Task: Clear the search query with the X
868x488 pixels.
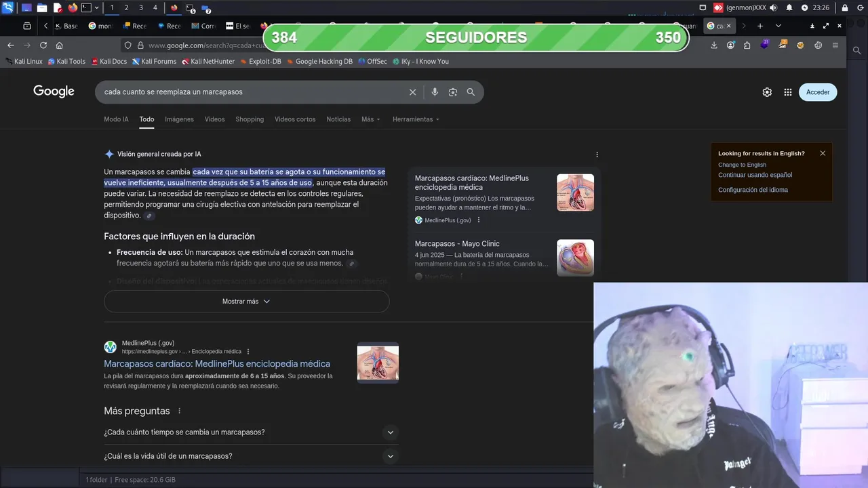Action: tap(412, 92)
